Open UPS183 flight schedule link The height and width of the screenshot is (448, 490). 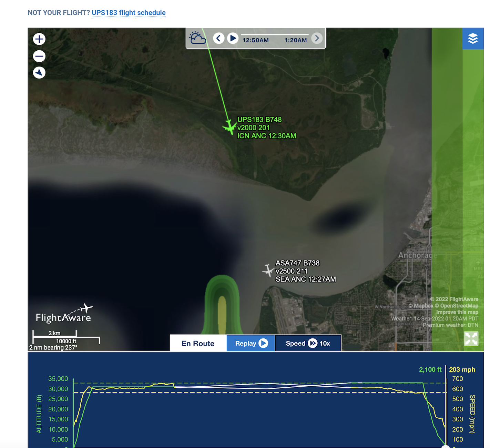pos(129,13)
